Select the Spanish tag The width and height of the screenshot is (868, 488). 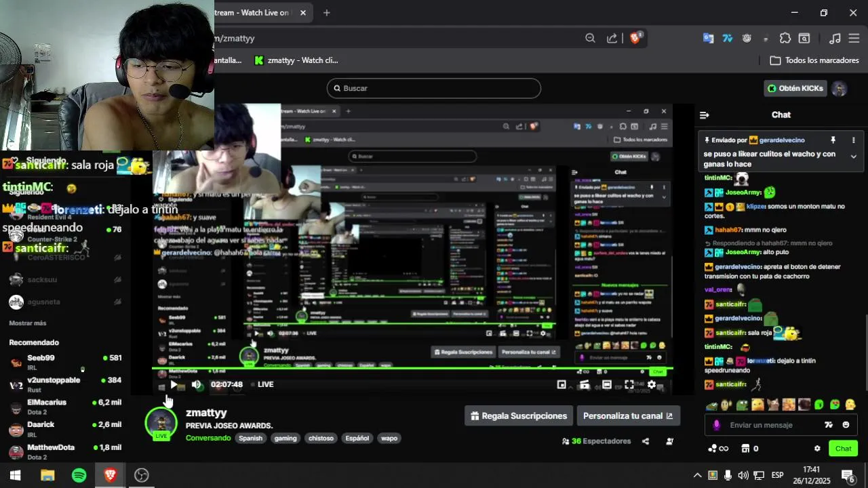tap(250, 438)
